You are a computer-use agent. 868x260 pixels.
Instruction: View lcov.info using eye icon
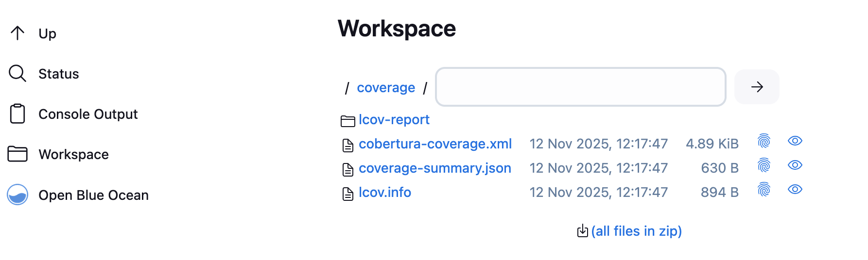click(795, 190)
